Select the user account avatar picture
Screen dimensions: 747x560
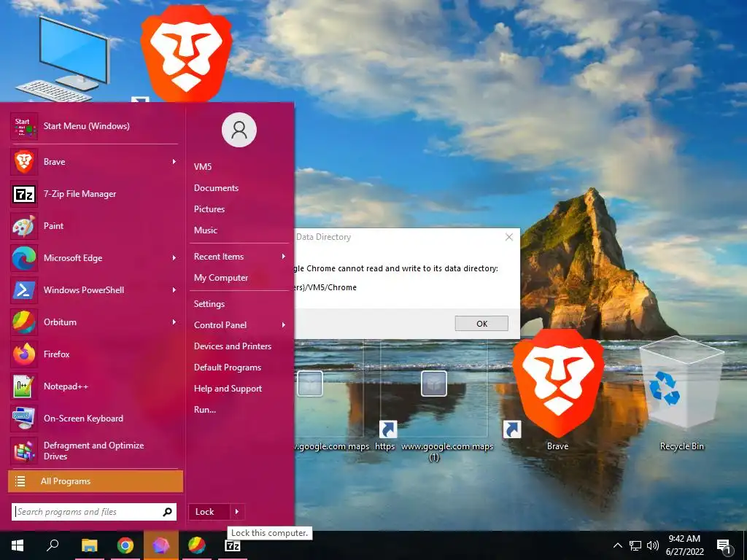(x=239, y=130)
